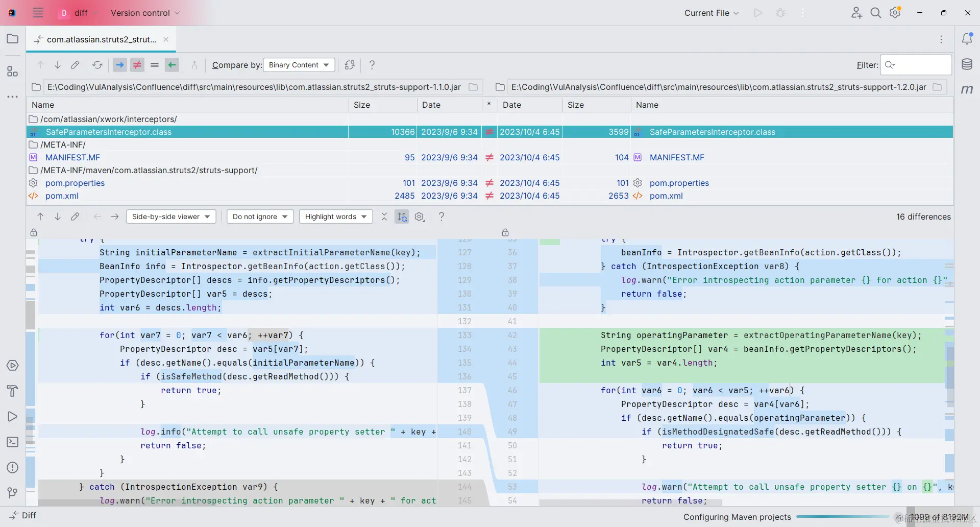980x527 pixels.
Task: Select the right pom.xml file
Action: click(666, 196)
